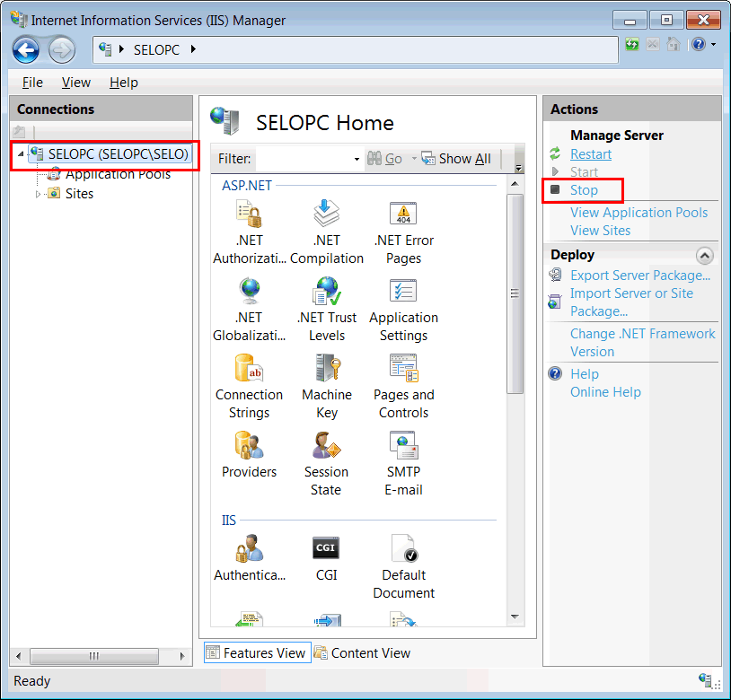Click the Home icon in the top toolbar

click(x=674, y=45)
